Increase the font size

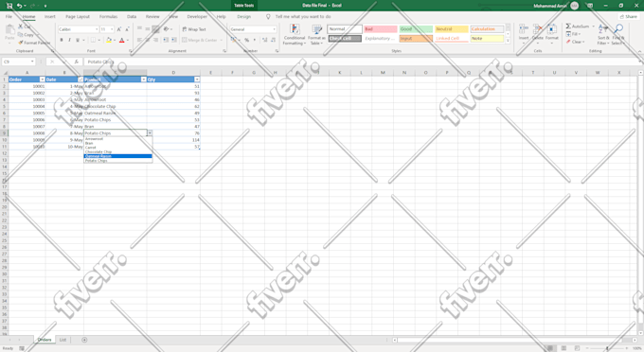point(119,29)
